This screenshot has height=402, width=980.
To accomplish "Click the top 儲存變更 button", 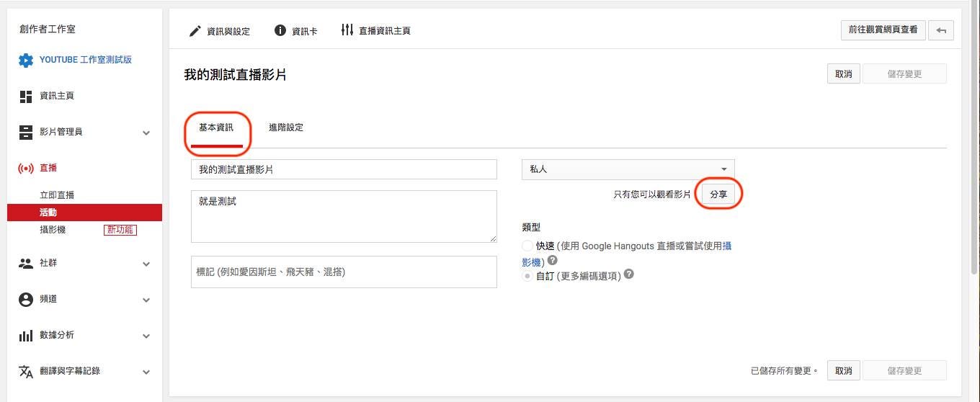I will [x=904, y=74].
